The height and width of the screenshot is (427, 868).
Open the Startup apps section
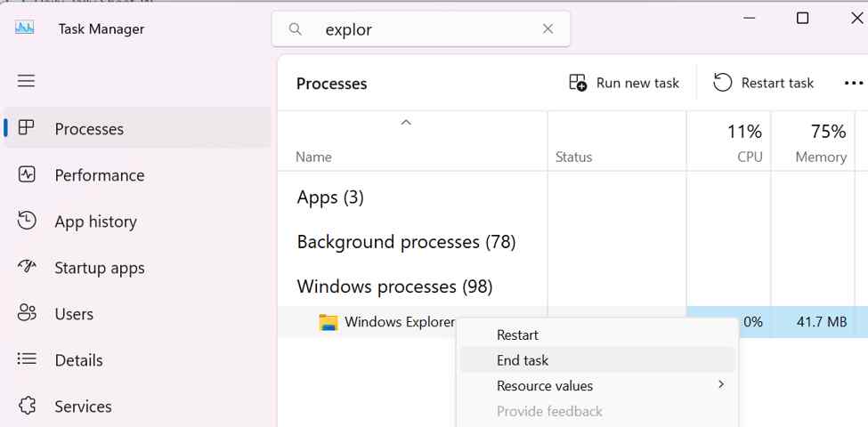[x=100, y=268]
